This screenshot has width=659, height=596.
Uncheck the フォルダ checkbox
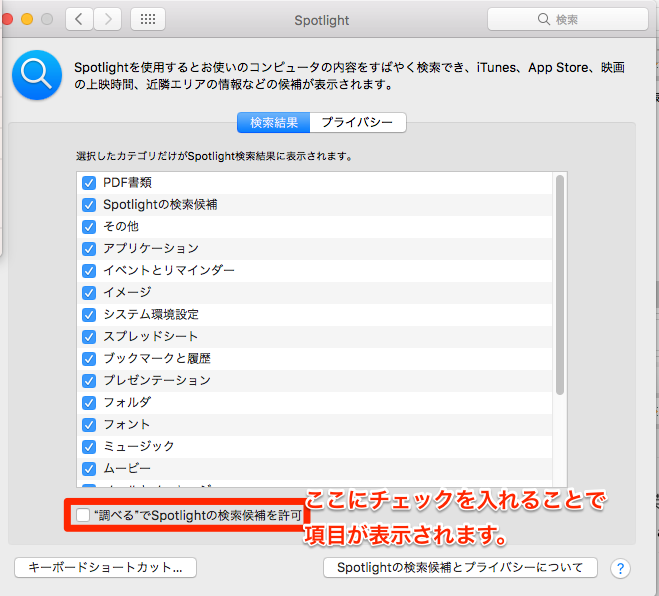[89, 403]
